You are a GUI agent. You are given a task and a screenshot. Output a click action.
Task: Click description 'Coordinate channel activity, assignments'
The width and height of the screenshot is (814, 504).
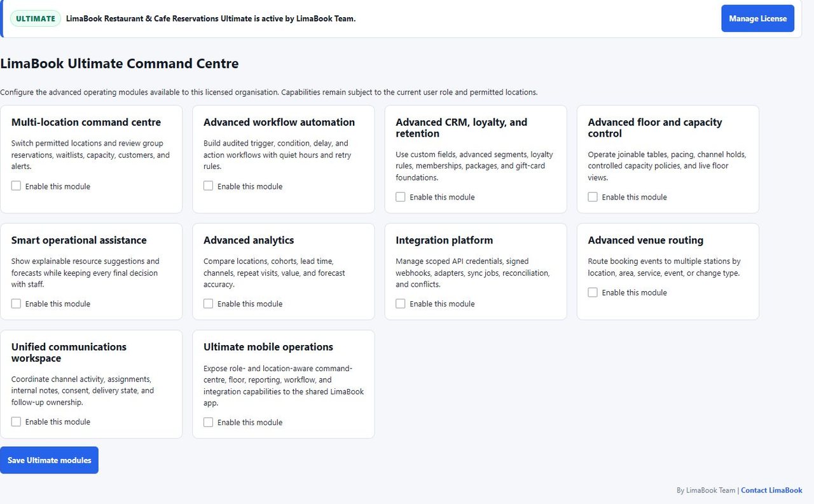click(83, 391)
